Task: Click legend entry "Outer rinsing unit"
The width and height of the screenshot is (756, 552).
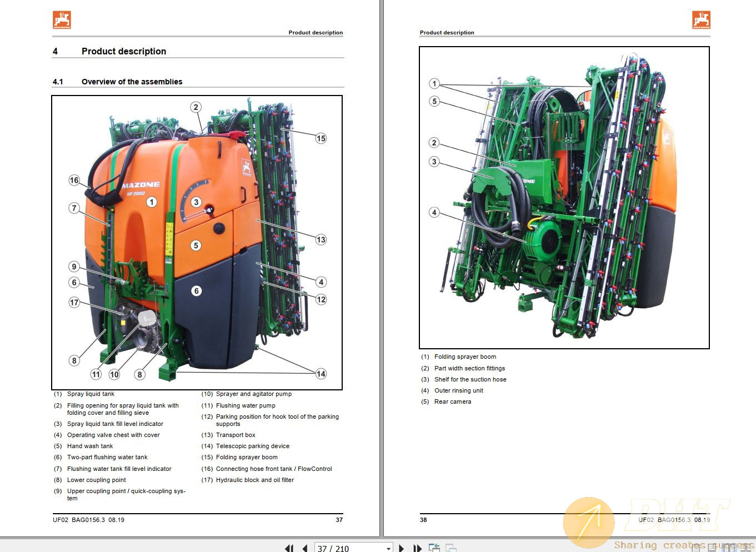Action: pyautogui.click(x=459, y=390)
